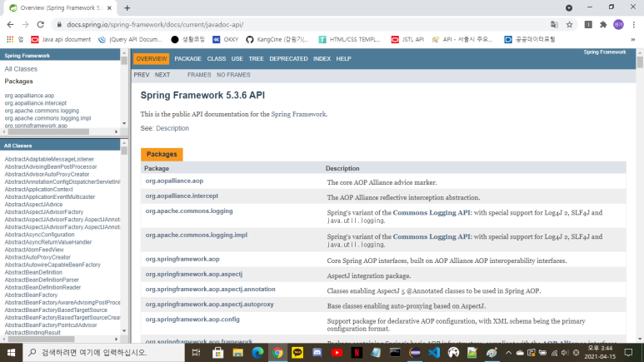
Task: Show more bookmarks with the chevron
Action: (633, 39)
